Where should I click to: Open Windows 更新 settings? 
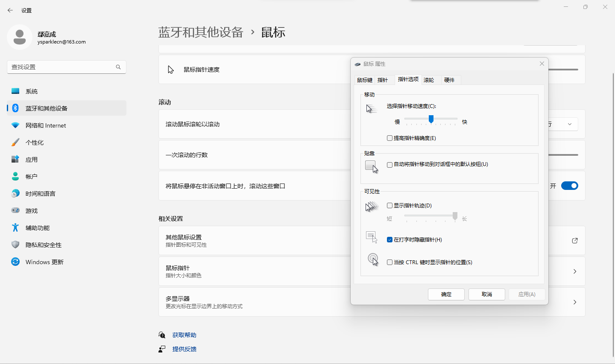(67, 262)
